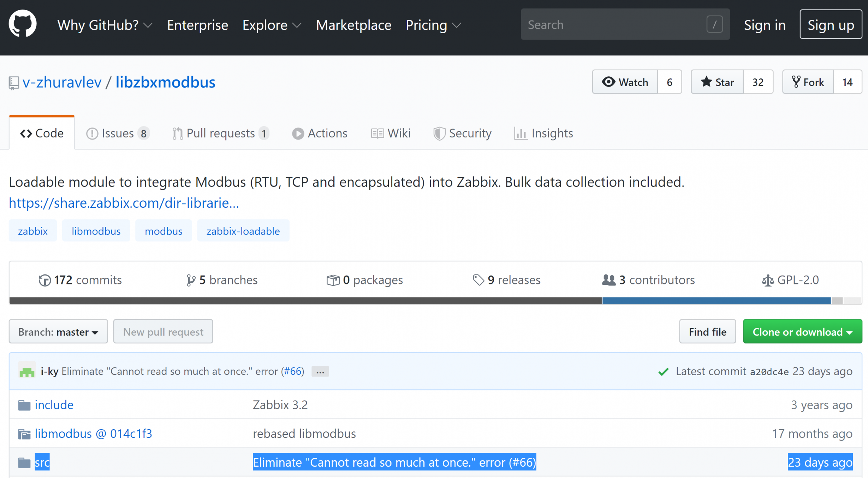Toggle Watch on this repository
Image resolution: width=868 pixels, height=478 pixels.
[625, 82]
